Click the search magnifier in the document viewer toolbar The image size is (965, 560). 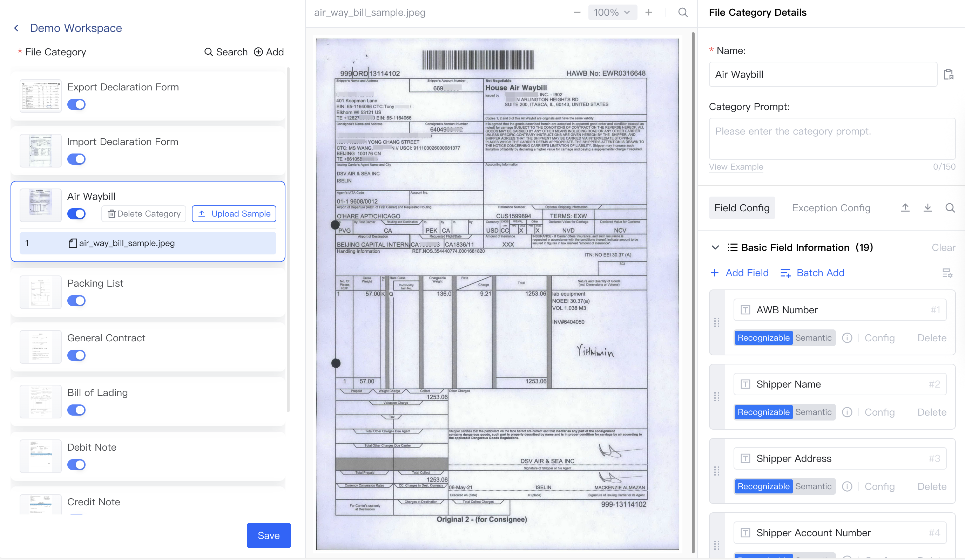coord(683,12)
